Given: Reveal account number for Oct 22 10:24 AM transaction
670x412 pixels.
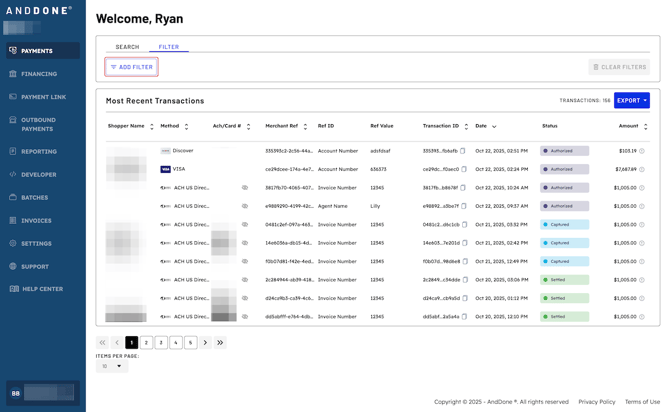Looking at the screenshot, I should pos(245,188).
